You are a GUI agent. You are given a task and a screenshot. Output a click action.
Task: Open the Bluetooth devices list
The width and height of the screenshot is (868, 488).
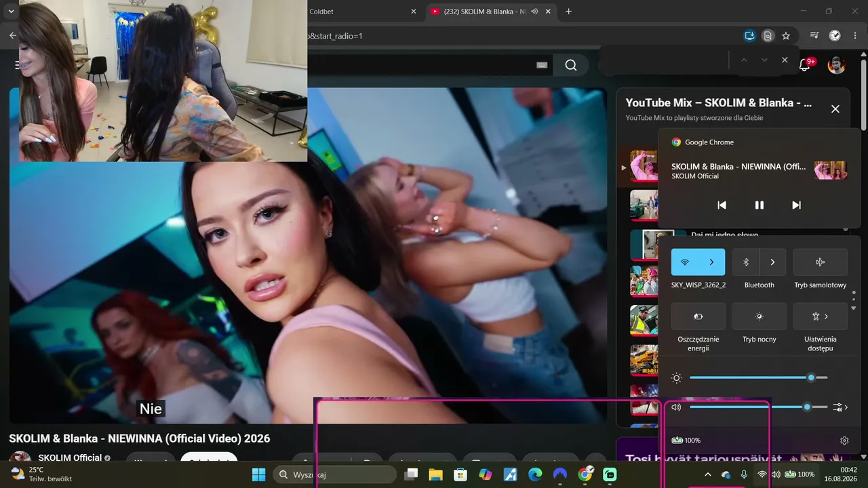pos(773,262)
